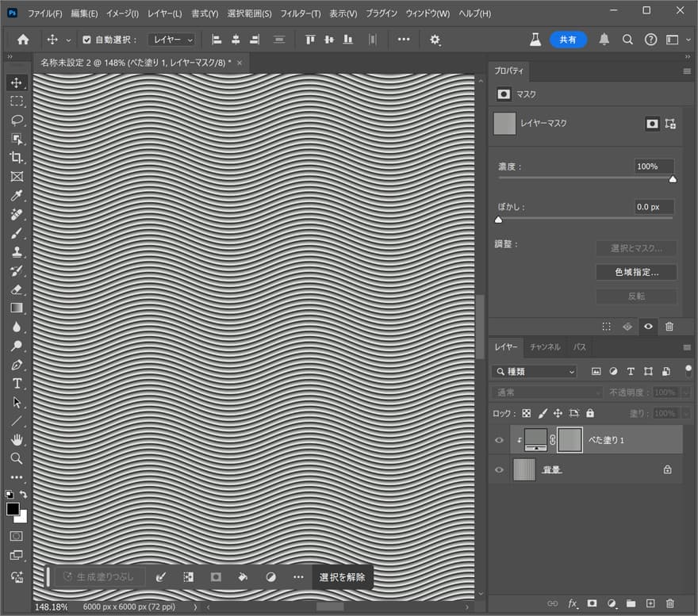
Task: Open the Edit Toolbar three-dots menu
Action: tap(17, 477)
